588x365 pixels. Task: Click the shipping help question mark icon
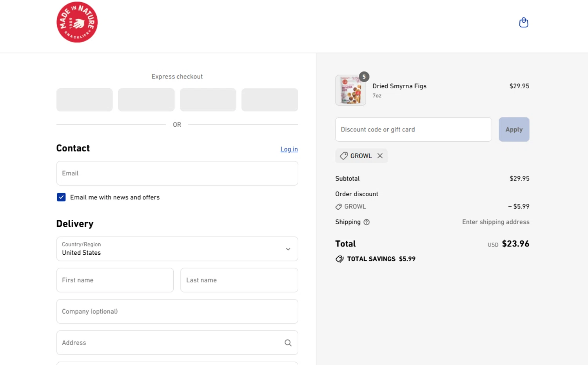[367, 222]
